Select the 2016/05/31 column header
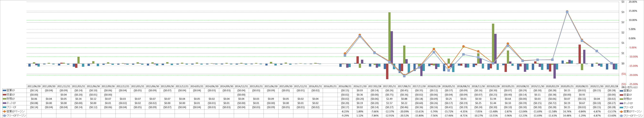Image resolution: width=644 pixels, height=118 pixels. pyautogui.click(x=330, y=86)
